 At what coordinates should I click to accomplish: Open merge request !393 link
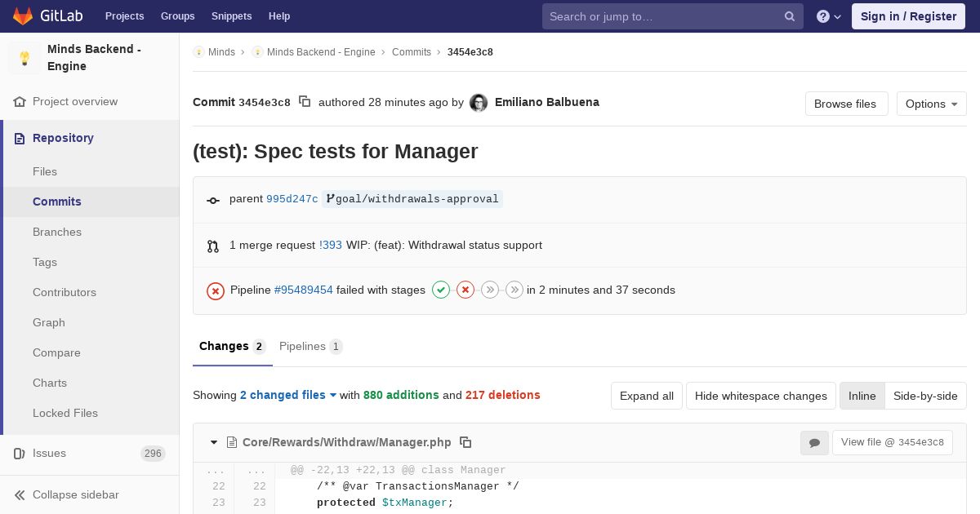click(x=331, y=245)
